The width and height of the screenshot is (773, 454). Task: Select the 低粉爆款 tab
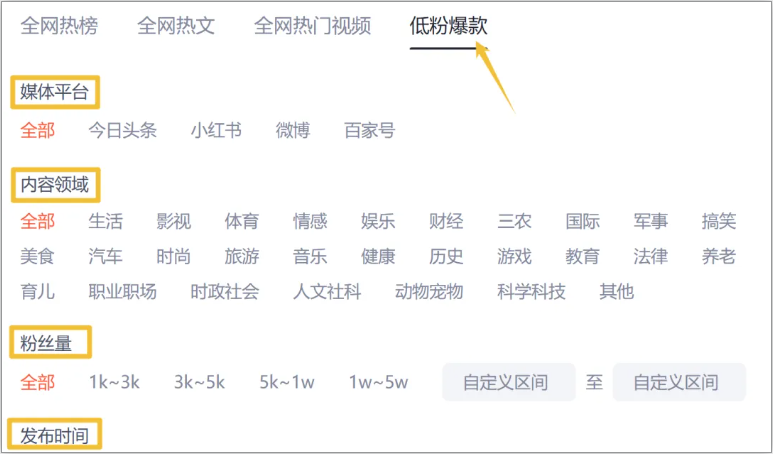click(449, 26)
